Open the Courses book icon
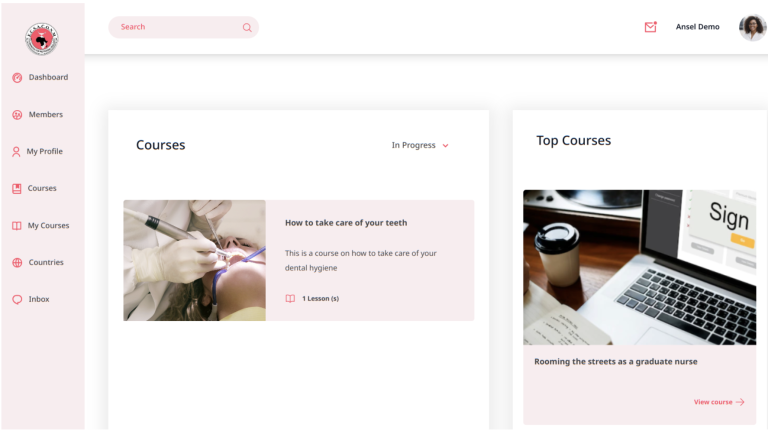Viewport: 768px width, 434px height. (17, 189)
